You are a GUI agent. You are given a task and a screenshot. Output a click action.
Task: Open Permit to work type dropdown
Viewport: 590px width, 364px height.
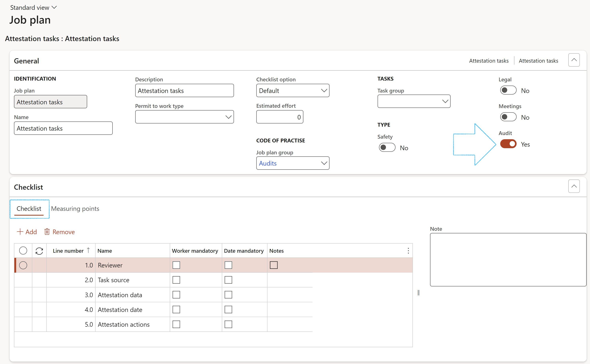tap(228, 117)
